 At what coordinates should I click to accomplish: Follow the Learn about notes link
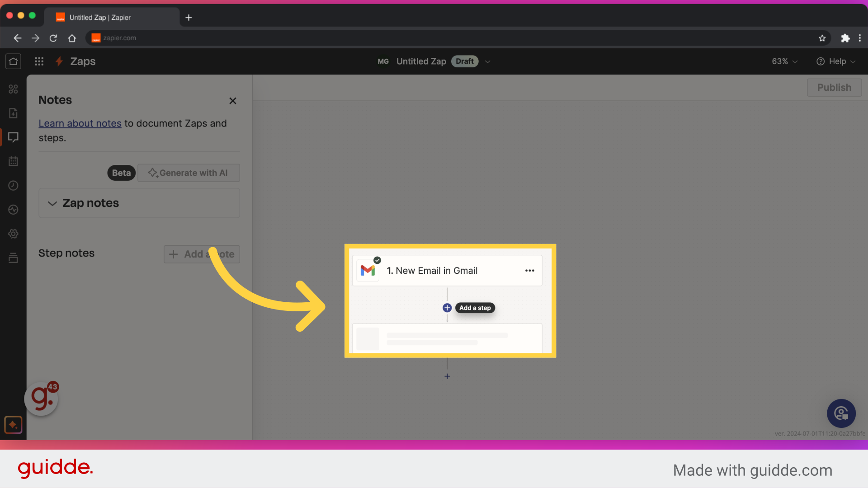[80, 123]
